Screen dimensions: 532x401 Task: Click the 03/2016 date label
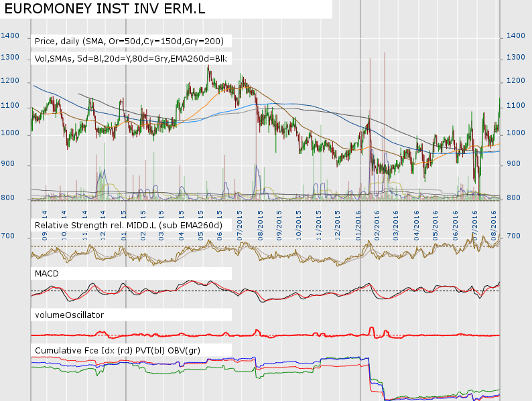point(396,226)
